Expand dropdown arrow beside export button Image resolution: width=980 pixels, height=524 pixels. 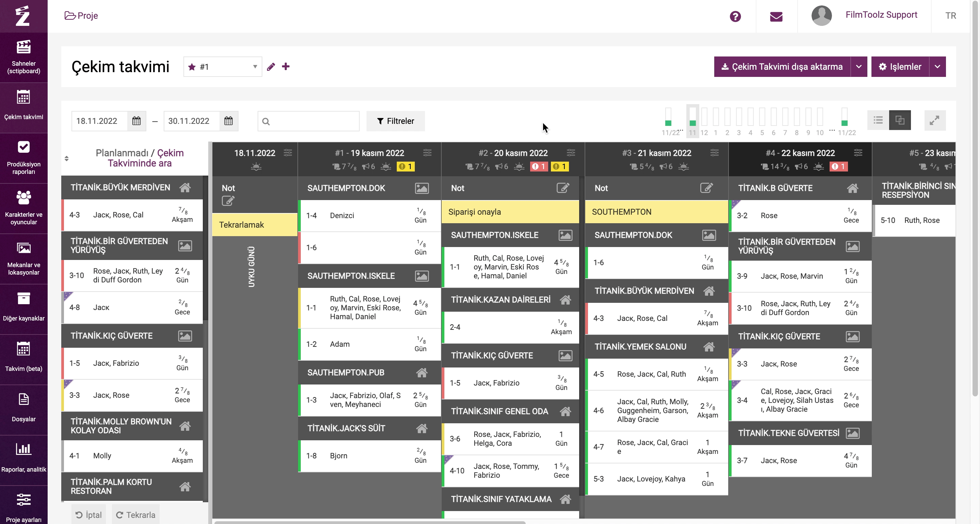(x=859, y=67)
